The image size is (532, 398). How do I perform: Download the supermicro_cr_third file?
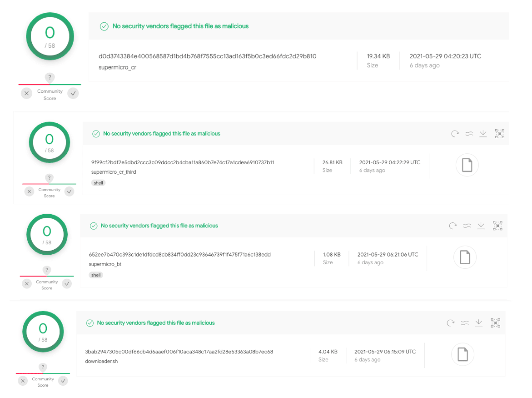pos(483,133)
